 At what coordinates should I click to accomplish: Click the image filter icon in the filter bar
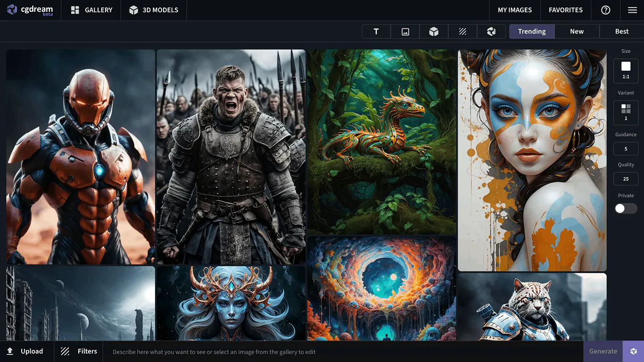tap(405, 31)
